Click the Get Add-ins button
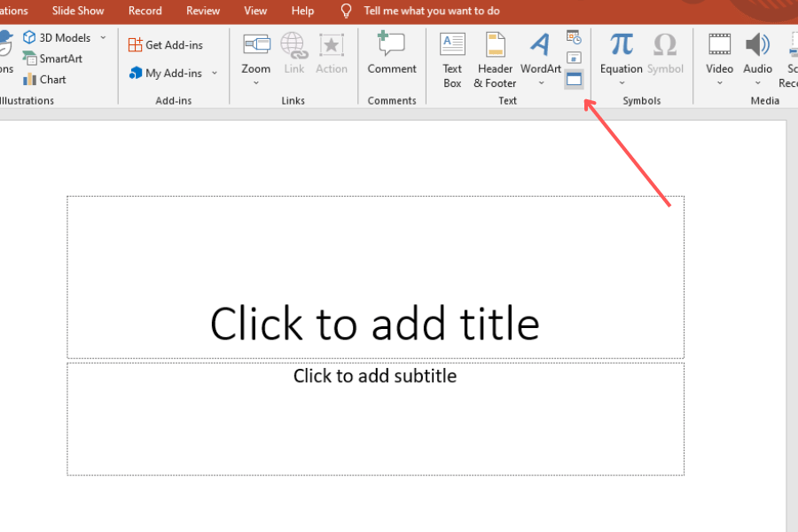 pos(166,45)
